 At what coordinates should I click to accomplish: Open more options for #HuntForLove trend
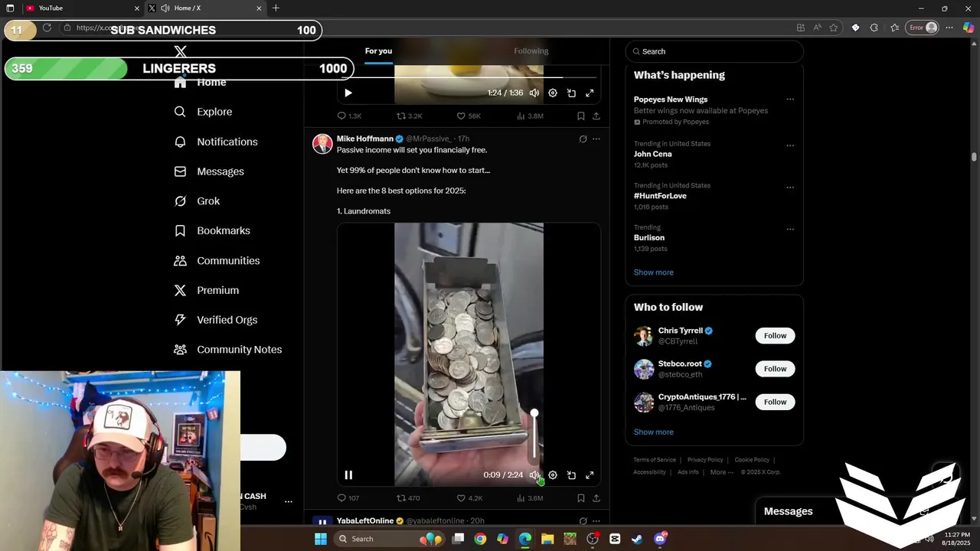coord(790,187)
